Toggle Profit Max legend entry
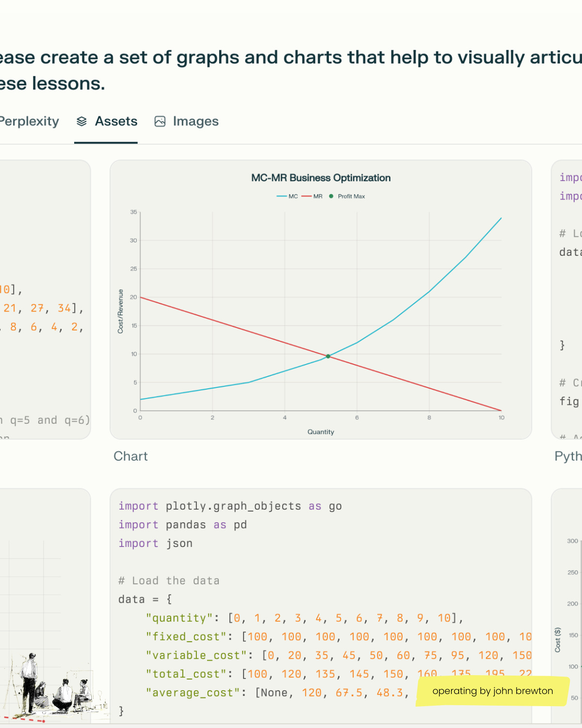 click(x=347, y=197)
